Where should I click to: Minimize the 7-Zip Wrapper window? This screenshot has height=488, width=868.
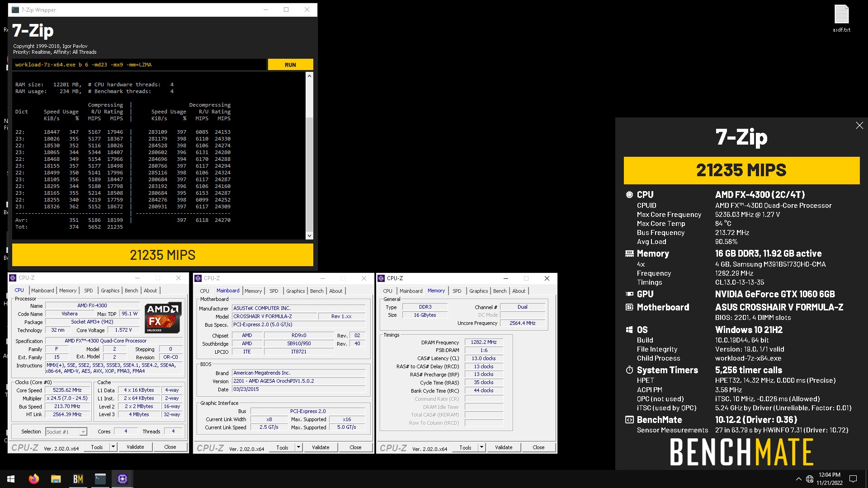pyautogui.click(x=266, y=9)
